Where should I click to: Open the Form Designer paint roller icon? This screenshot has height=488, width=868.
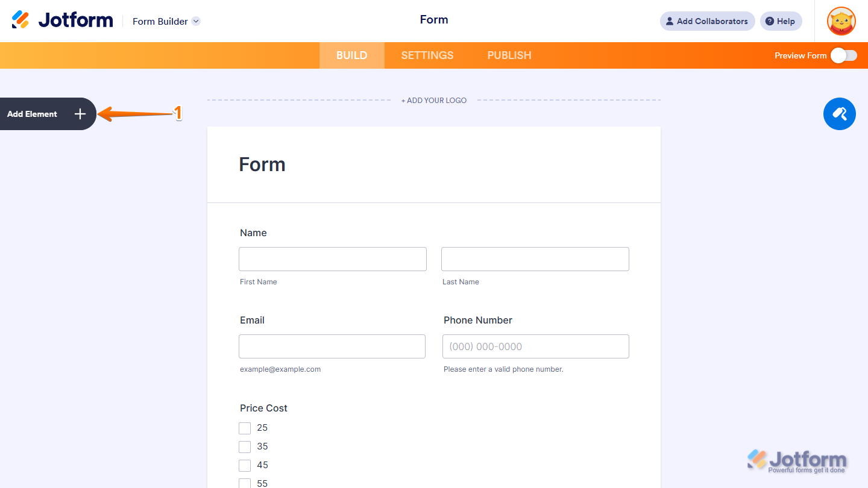pyautogui.click(x=840, y=114)
